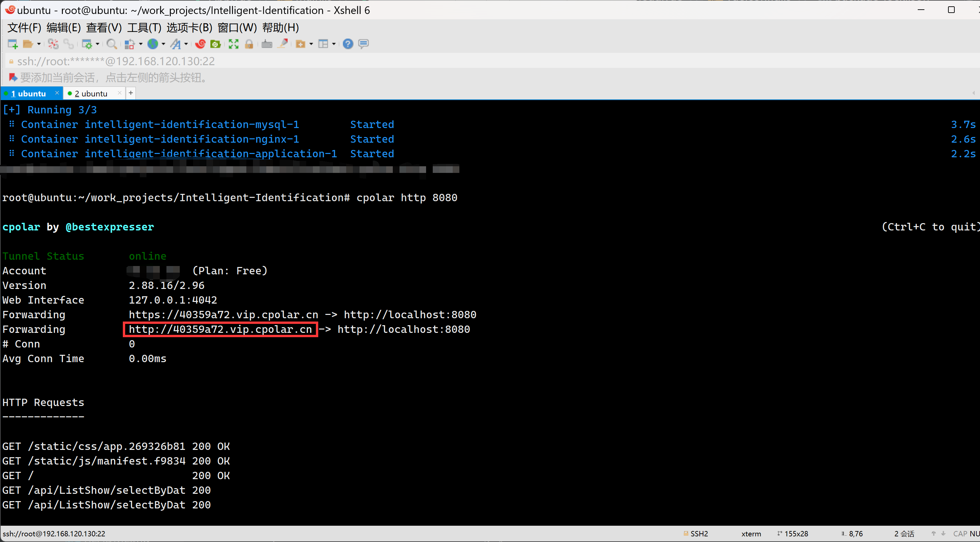Image resolution: width=980 pixels, height=542 pixels.
Task: Open the 窗口(W) menu
Action: click(237, 28)
